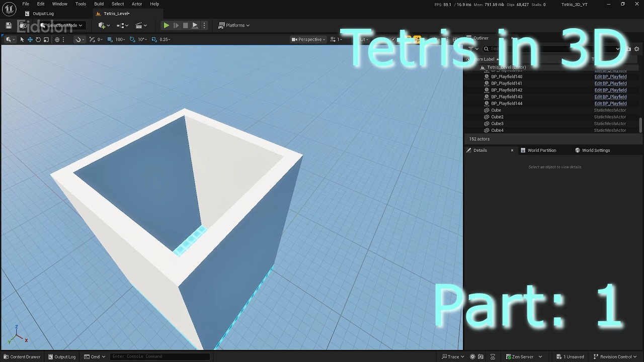Switch to the Output Log tab at top
644x362 pixels.
pyautogui.click(x=39, y=14)
